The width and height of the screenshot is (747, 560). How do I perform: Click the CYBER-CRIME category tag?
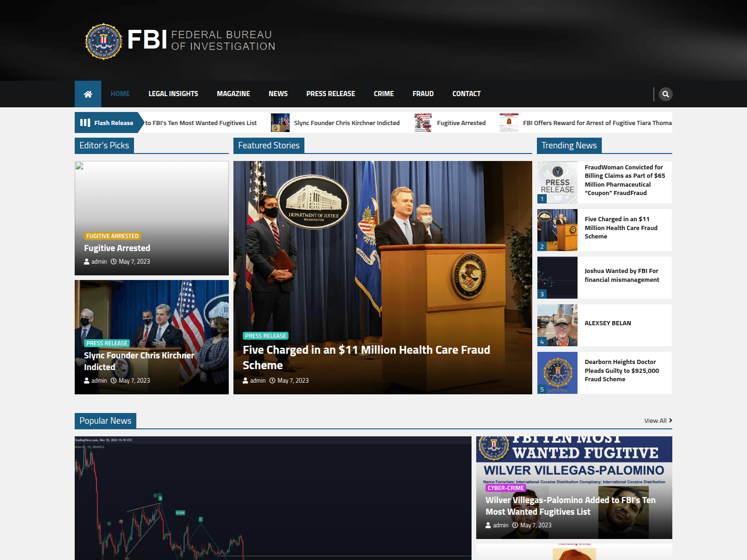click(506, 488)
